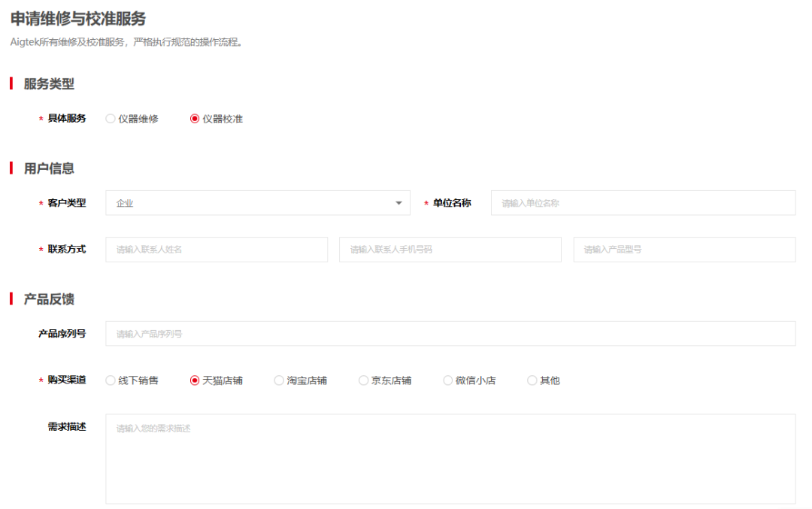Click the 产品序列号 input field
The width and height of the screenshot is (812, 509).
point(453,333)
